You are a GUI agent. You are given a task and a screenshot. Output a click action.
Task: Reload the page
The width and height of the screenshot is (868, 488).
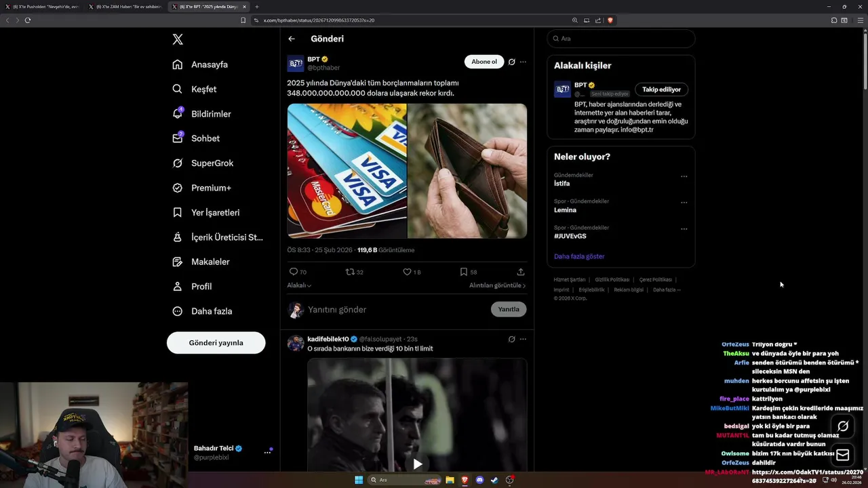tap(28, 20)
